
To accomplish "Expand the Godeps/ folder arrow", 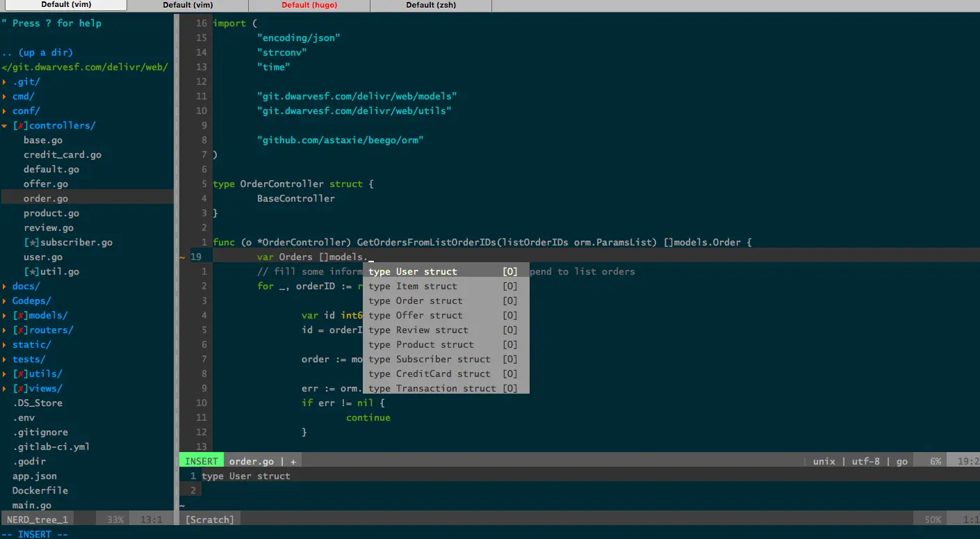I will pos(5,301).
